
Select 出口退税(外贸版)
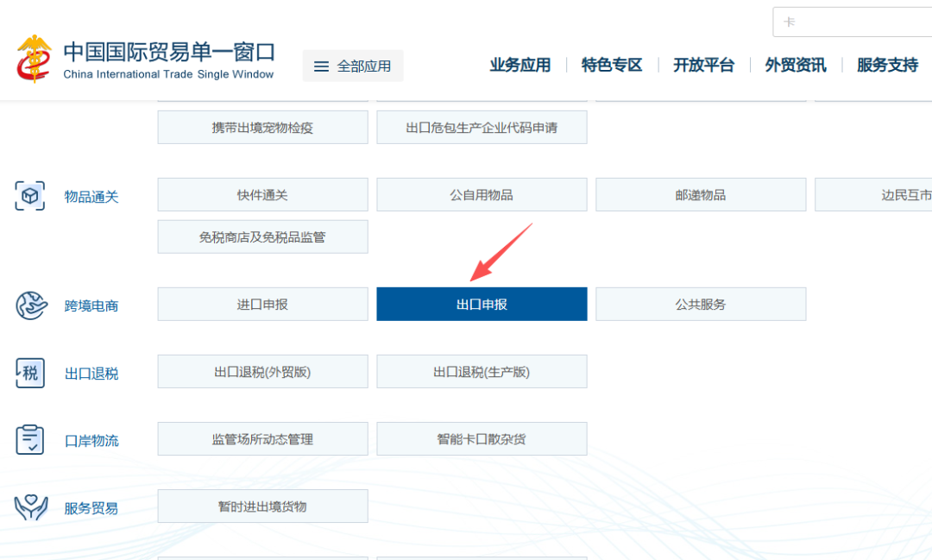(262, 371)
